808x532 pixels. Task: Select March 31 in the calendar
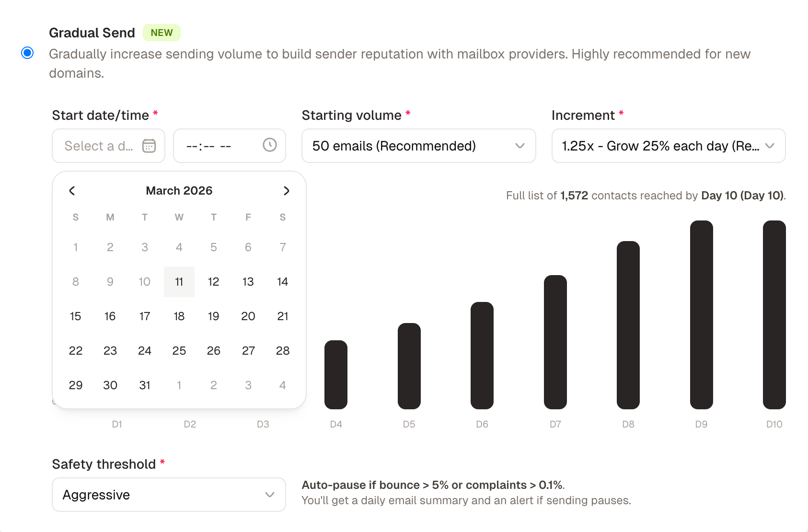point(144,384)
